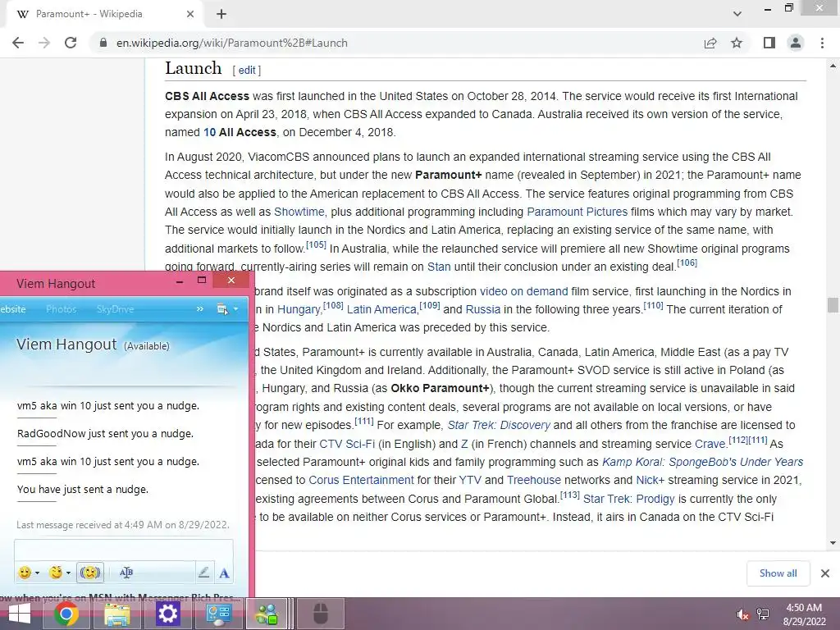Switch to the SkyDrive tab in Messenger
The width and height of the screenshot is (840, 630).
[115, 309]
